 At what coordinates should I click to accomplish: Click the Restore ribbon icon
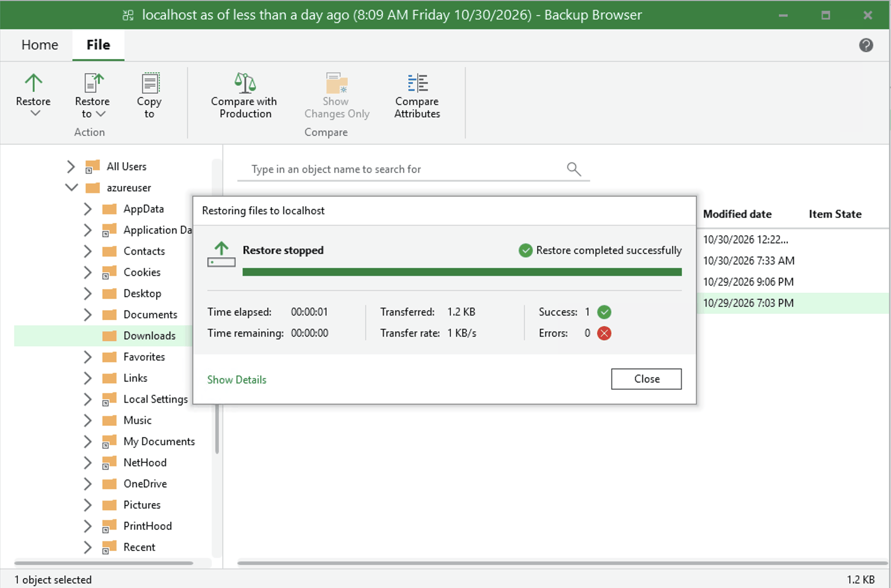tap(33, 83)
